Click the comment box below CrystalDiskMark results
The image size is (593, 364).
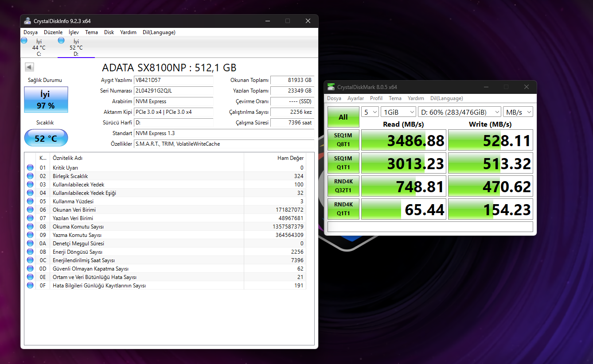430,227
